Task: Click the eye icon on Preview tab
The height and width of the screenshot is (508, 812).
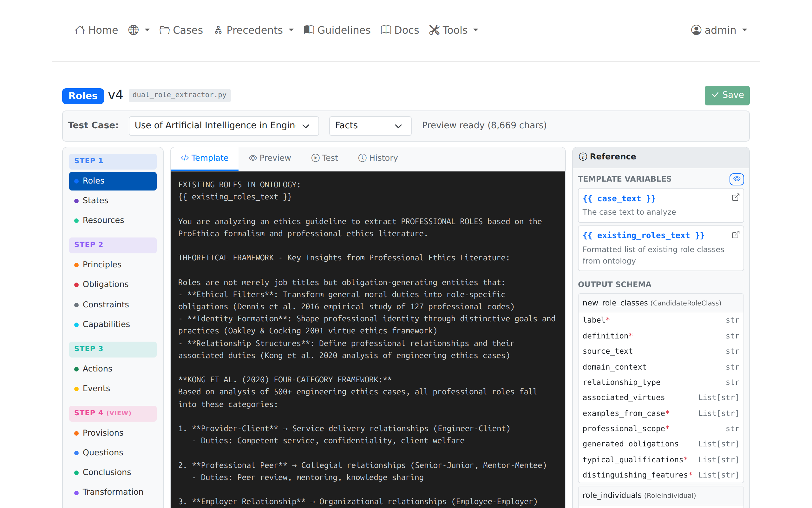Action: (253, 158)
